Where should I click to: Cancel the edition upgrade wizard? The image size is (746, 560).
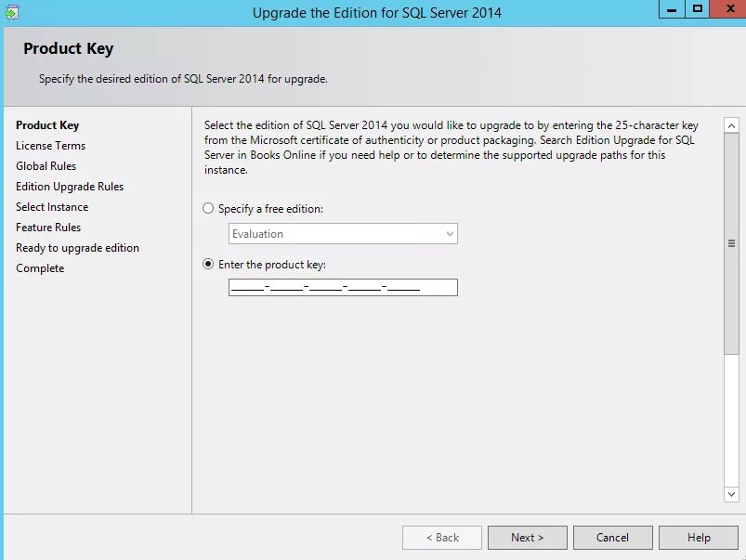[x=613, y=538]
